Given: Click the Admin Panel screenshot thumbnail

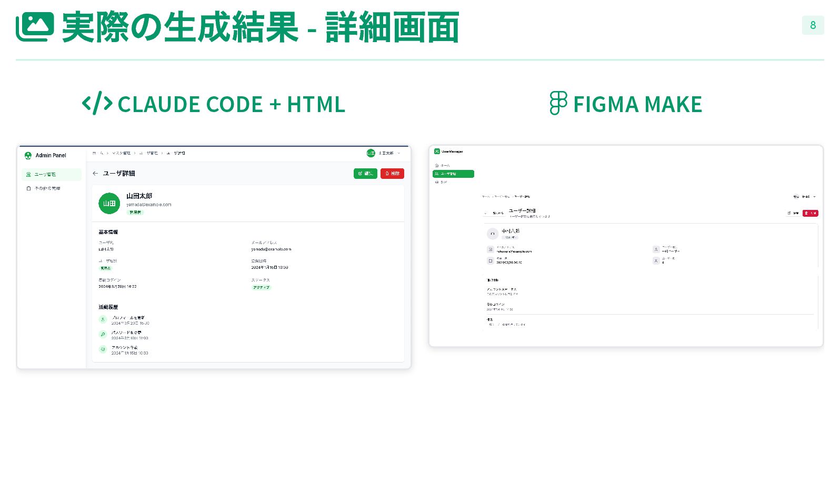Looking at the screenshot, I should (214, 257).
